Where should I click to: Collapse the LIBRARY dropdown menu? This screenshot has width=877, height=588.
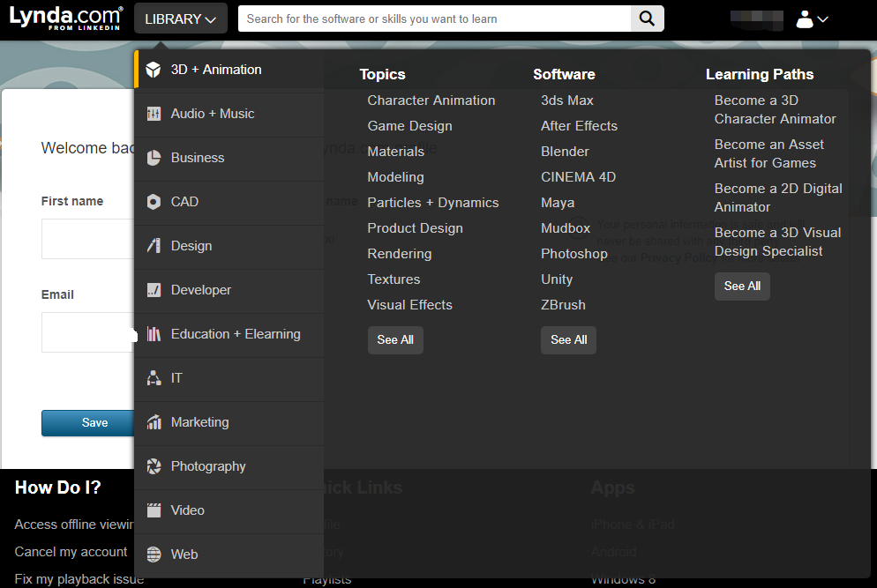[x=181, y=19]
